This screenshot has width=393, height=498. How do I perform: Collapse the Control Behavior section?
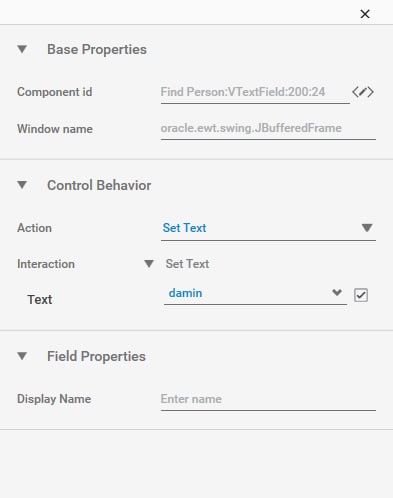[22, 185]
